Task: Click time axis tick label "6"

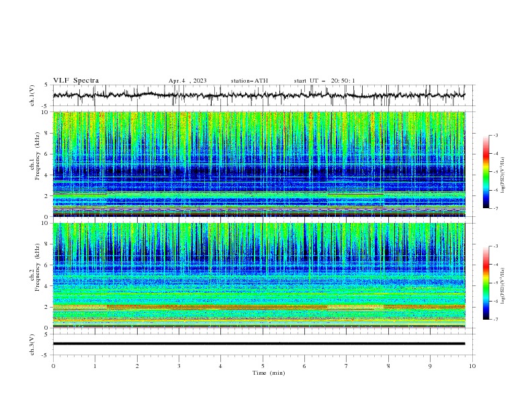Action: click(304, 366)
